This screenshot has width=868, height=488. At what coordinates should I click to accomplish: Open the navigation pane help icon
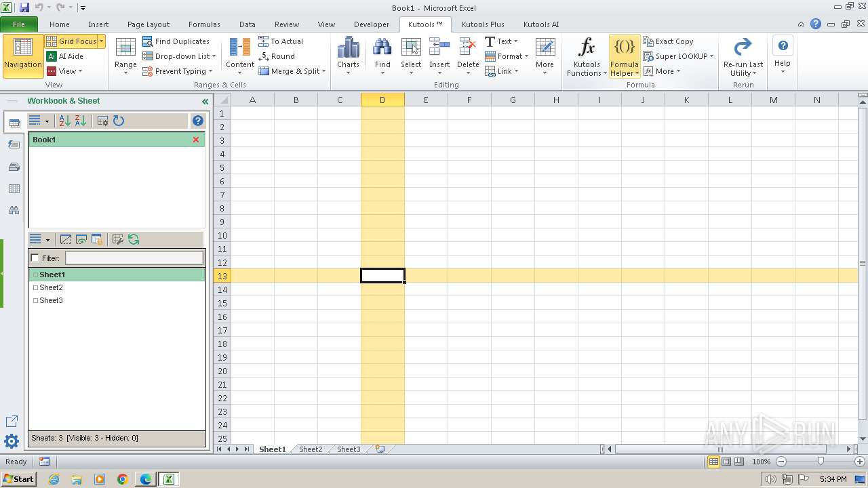(x=198, y=121)
